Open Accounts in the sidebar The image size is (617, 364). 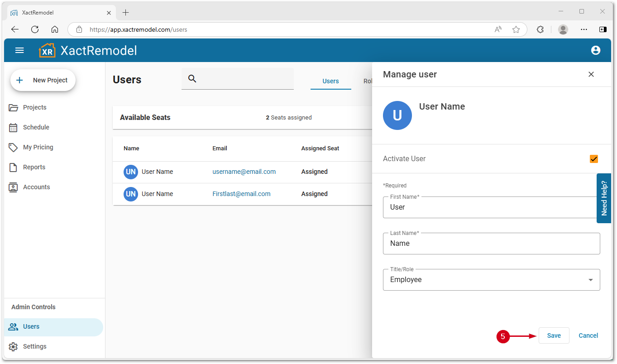click(36, 187)
